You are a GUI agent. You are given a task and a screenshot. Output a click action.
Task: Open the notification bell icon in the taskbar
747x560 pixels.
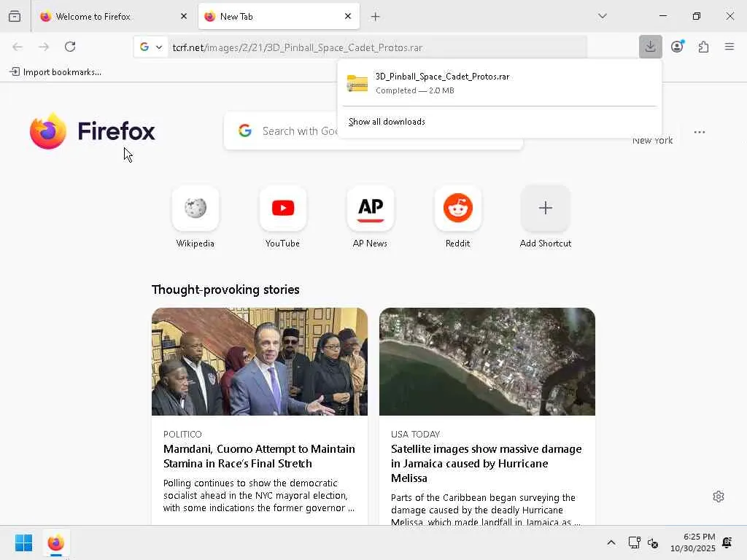point(727,542)
